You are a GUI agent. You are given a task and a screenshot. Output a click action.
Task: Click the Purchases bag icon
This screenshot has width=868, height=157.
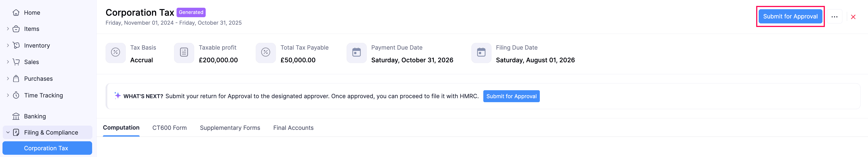(16, 78)
